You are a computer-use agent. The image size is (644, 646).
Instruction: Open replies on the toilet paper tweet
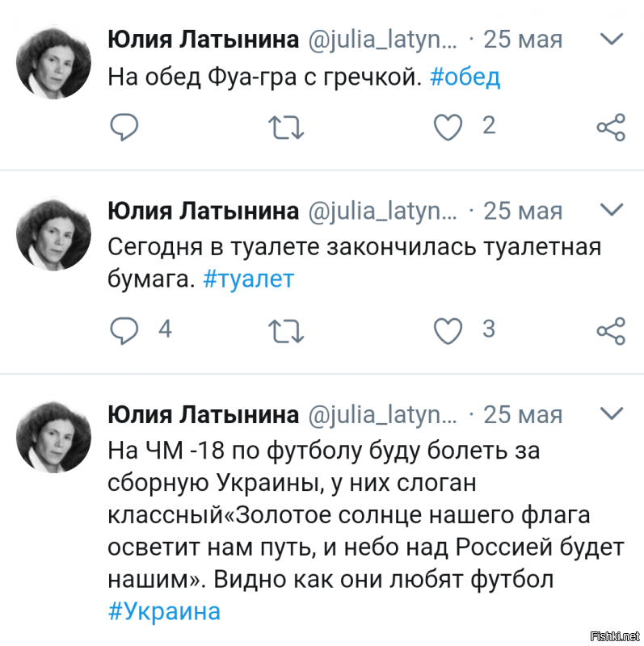pos(124,330)
